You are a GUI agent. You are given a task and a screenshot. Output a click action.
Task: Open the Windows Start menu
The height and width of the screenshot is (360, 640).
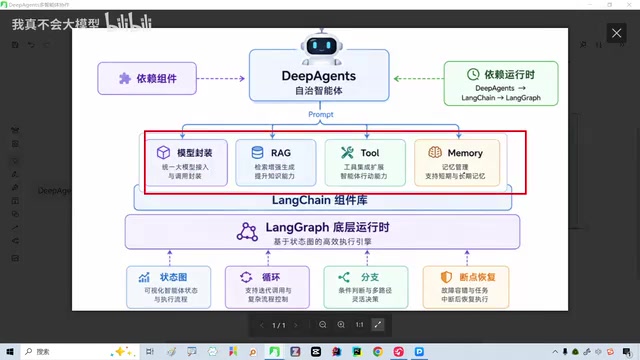coord(10,351)
